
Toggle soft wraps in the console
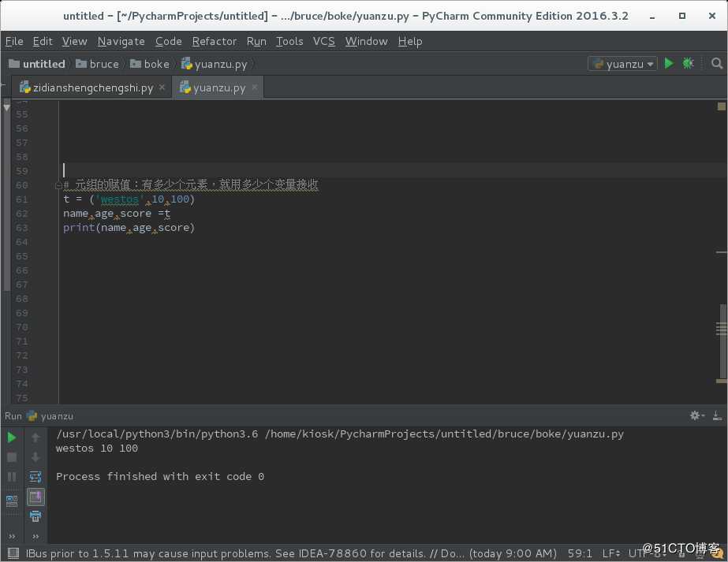pos(35,477)
